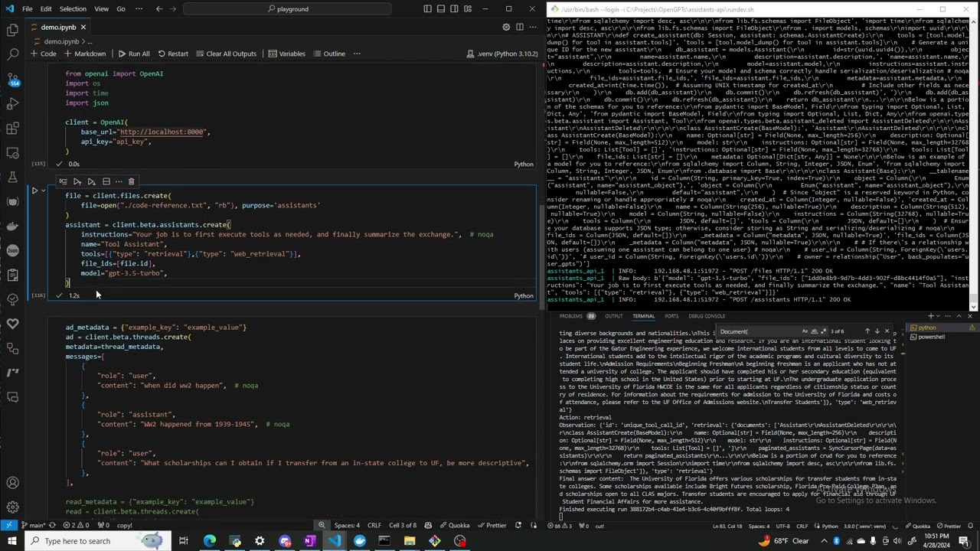Go forward in navigation history

pos(175,9)
